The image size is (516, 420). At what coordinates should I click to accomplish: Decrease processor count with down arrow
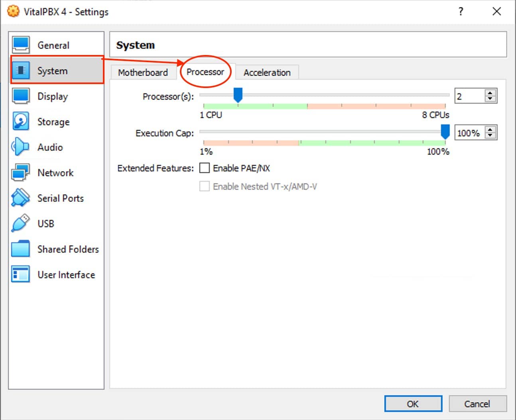point(490,99)
